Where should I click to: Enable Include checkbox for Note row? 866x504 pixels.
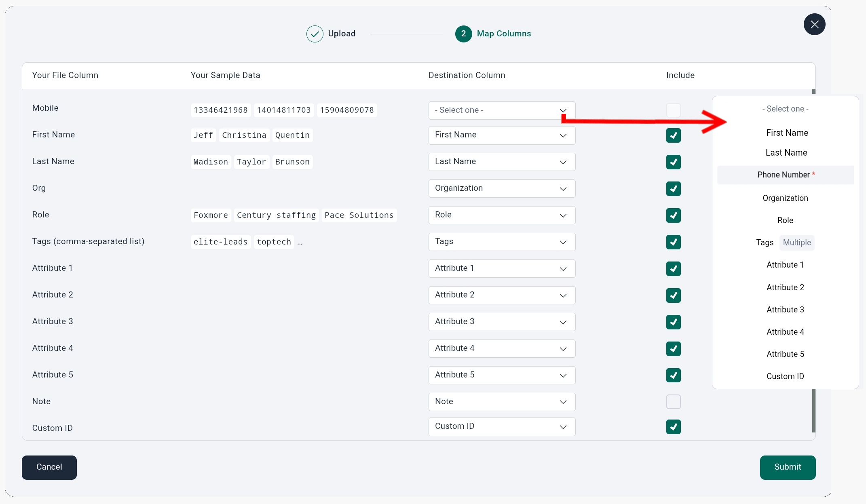(673, 402)
